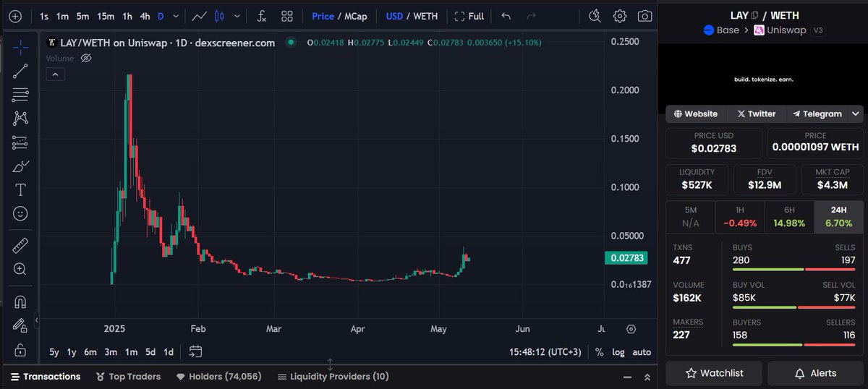This screenshot has height=389, width=868.
Task: Open go to date calendar icon
Action: pyautogui.click(x=196, y=352)
